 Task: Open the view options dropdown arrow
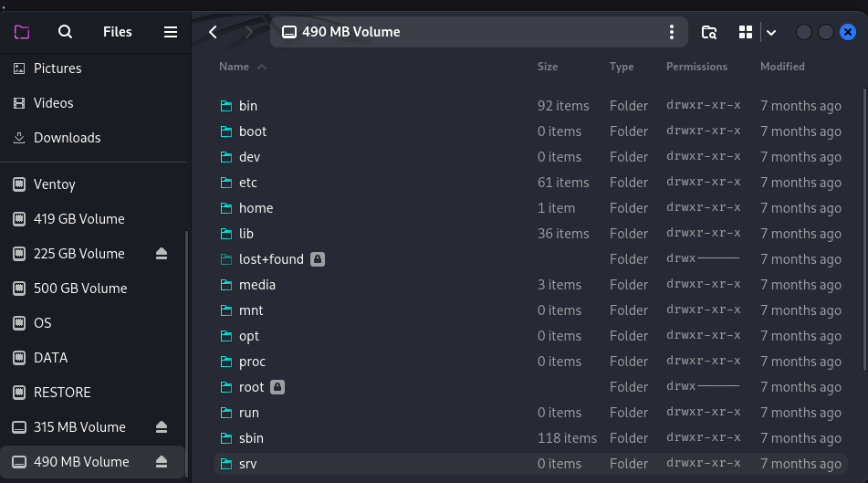tap(771, 32)
